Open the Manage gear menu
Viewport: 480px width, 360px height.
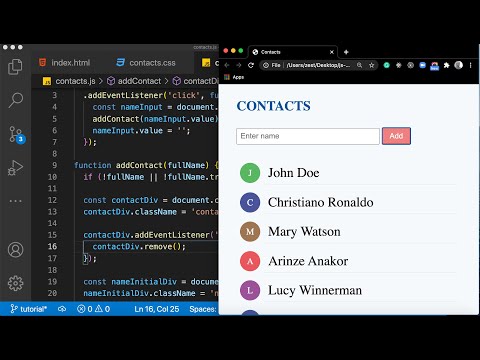point(15,283)
